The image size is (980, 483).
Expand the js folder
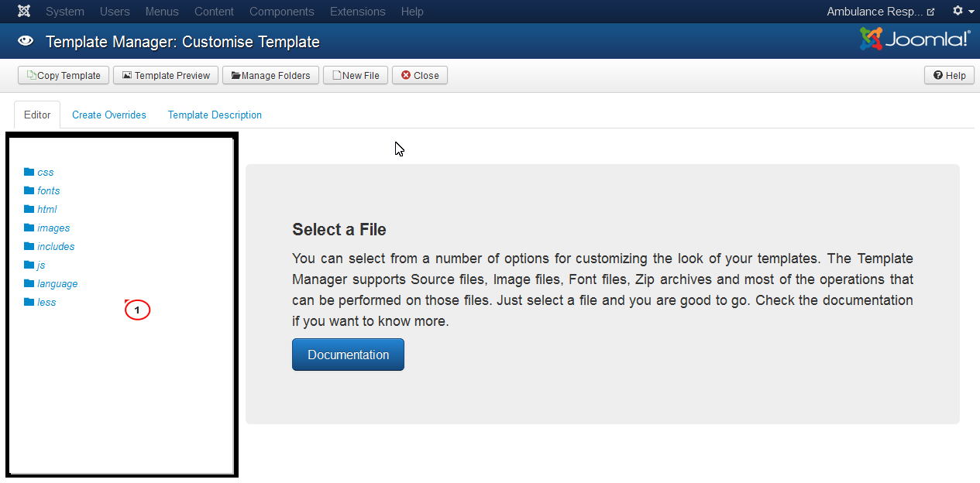click(x=41, y=265)
